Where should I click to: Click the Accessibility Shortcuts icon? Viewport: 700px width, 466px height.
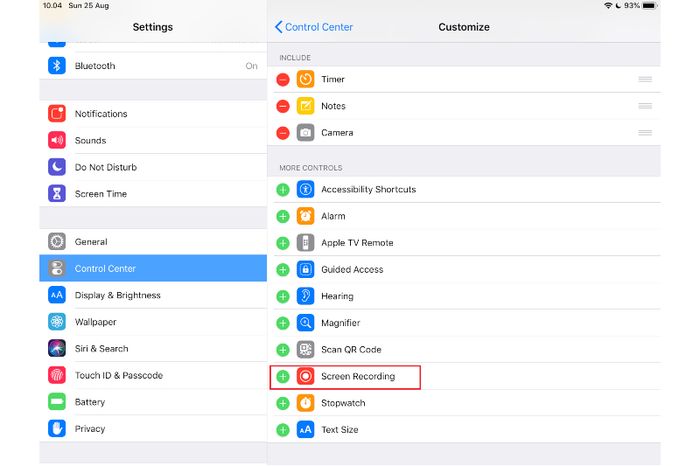coord(305,189)
